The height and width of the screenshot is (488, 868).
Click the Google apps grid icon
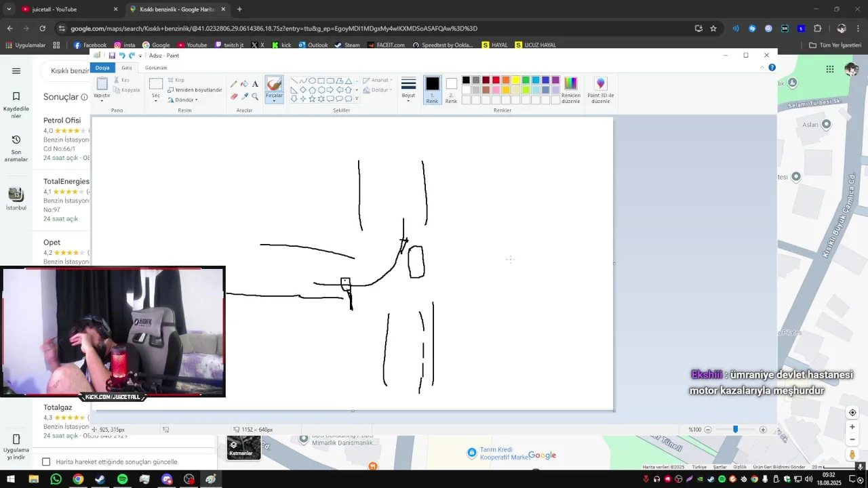[830, 69]
